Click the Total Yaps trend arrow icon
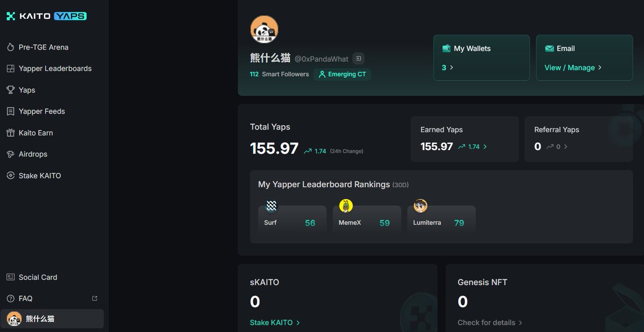This screenshot has height=332, width=644. pos(308,151)
